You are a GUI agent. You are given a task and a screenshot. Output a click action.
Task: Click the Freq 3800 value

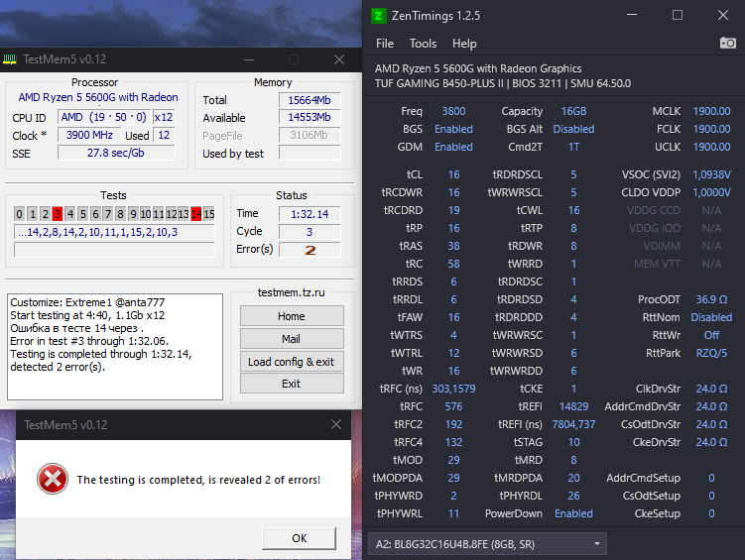pos(453,111)
